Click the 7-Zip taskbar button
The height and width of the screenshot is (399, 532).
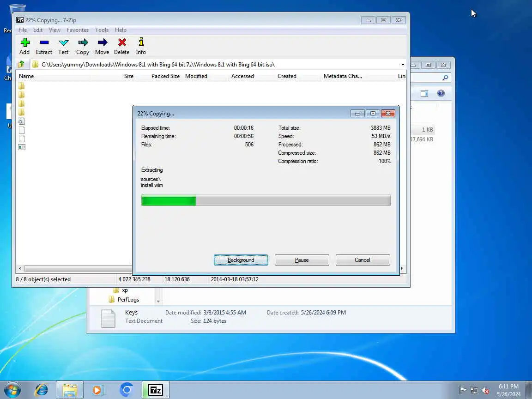pyautogui.click(x=155, y=390)
